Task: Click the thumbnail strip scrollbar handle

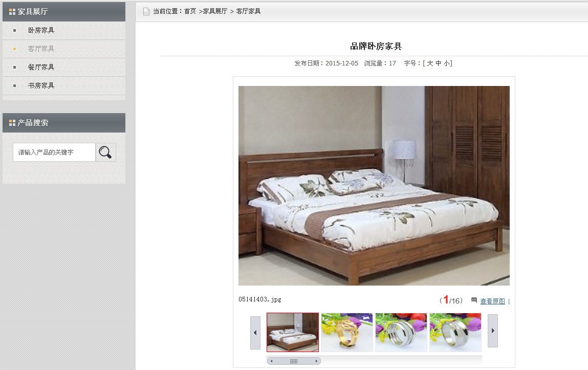Action: click(294, 361)
